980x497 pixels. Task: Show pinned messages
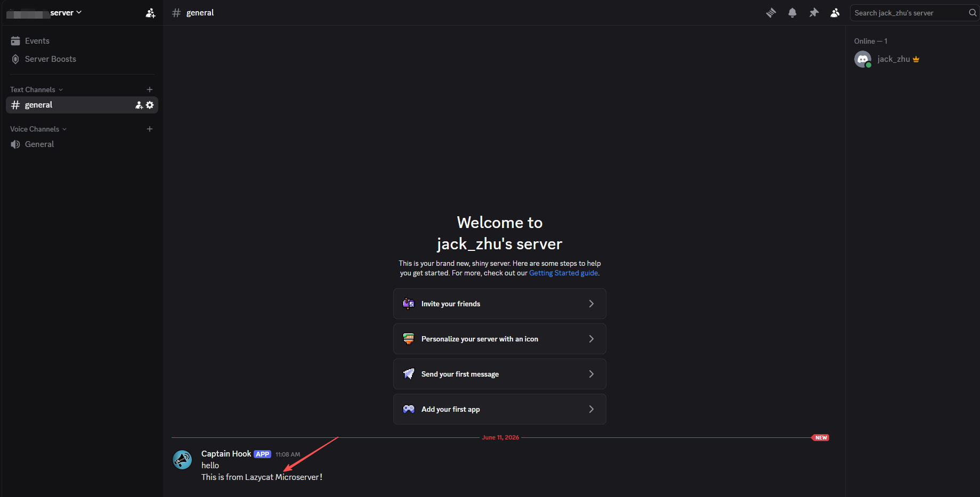point(814,13)
